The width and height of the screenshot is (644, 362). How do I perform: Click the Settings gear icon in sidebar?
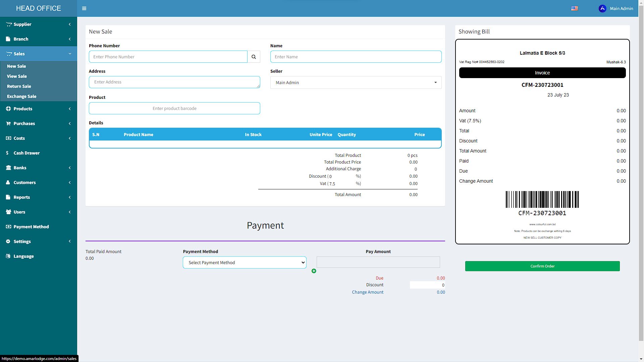(x=8, y=241)
